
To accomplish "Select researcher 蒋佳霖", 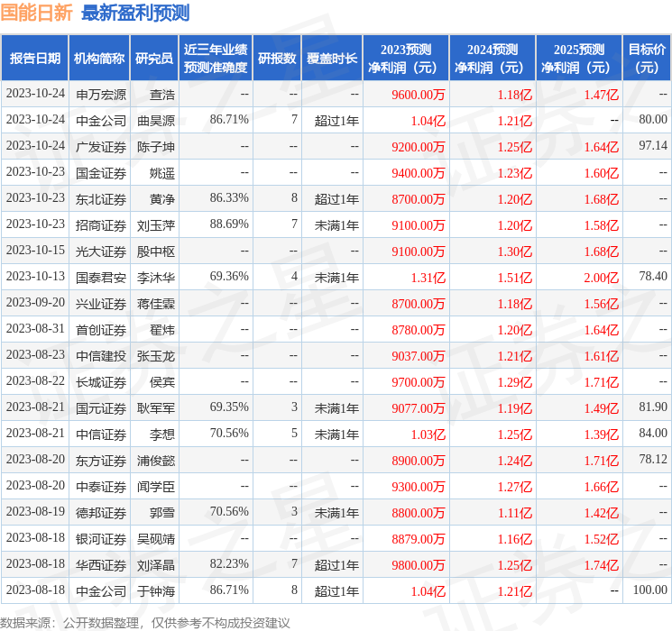I will coord(155,304).
